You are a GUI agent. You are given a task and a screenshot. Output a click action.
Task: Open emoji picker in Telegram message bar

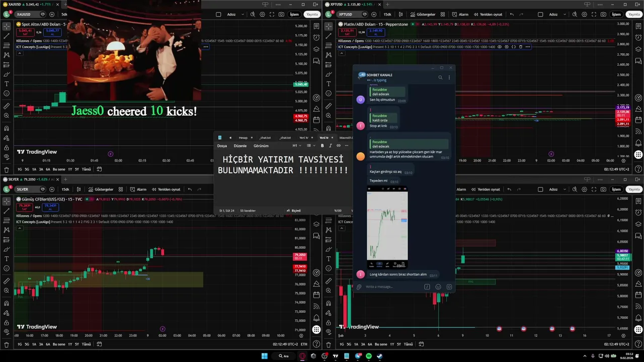click(438, 287)
